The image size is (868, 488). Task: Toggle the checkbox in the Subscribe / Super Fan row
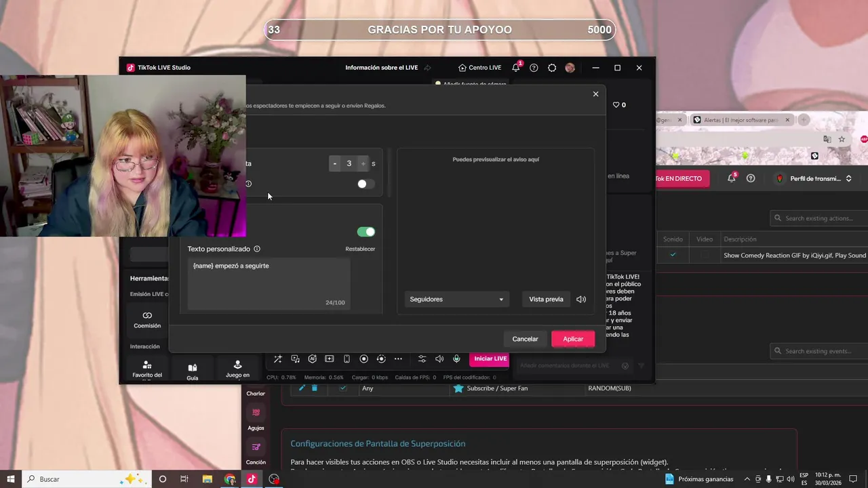[x=343, y=388]
